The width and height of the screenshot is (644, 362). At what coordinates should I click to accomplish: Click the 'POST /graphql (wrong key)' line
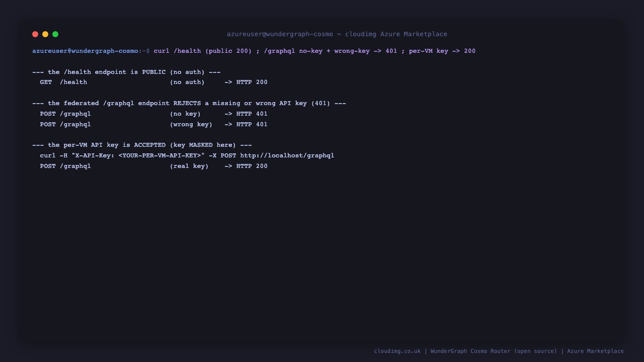(153, 124)
